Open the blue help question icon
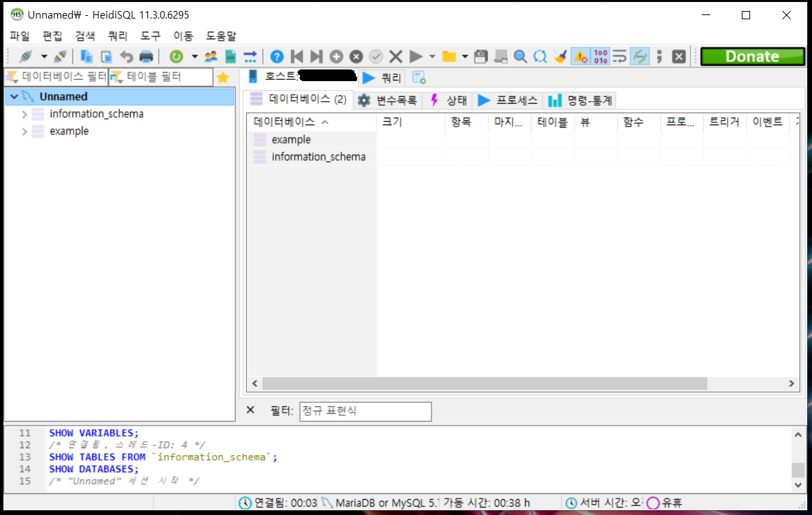 (277, 56)
